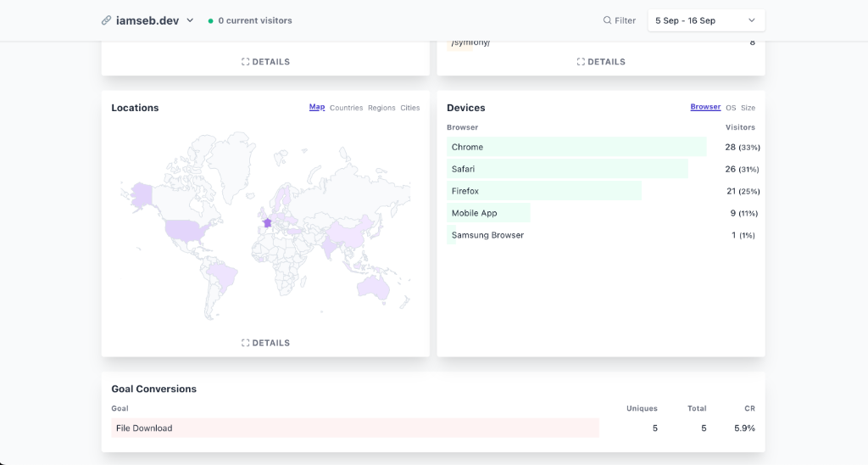Click the 5.9% conversion rate value

point(744,428)
